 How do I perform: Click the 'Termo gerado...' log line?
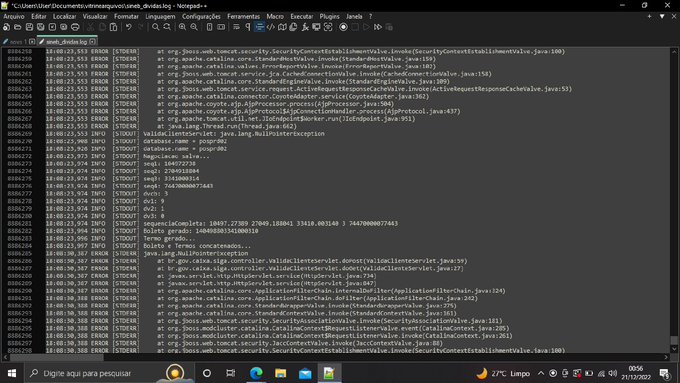[169, 238]
